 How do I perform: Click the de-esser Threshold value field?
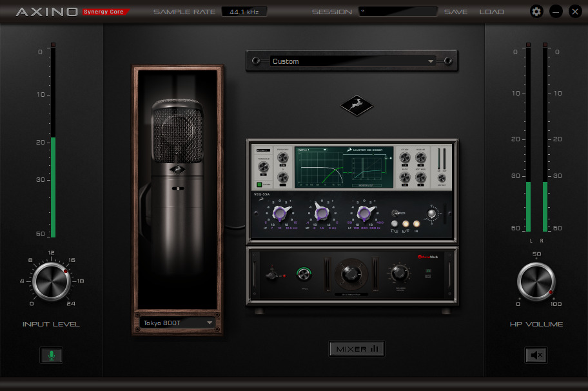click(x=264, y=174)
